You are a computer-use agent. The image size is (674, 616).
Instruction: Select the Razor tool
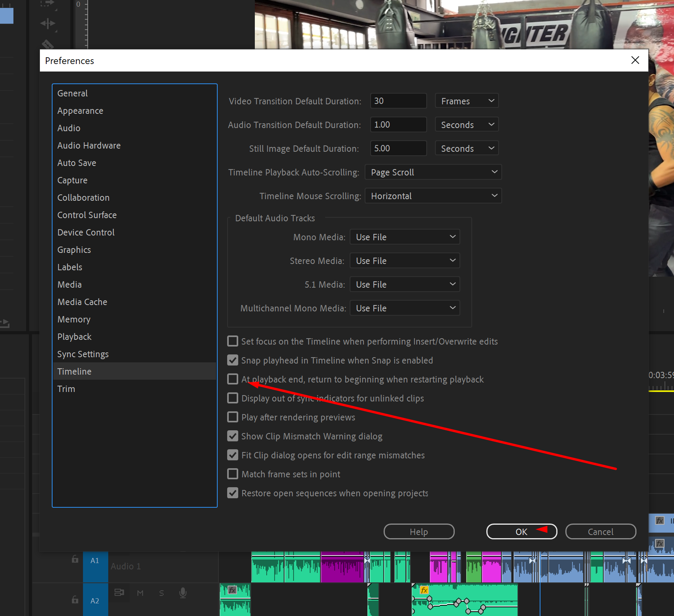47,44
